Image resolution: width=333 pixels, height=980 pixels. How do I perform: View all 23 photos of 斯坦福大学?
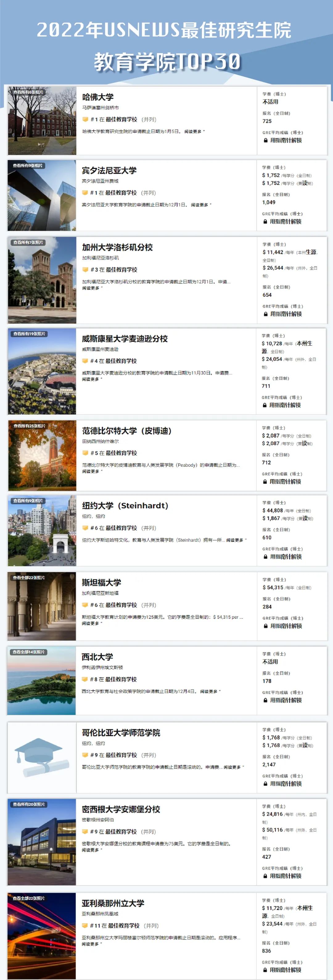(x=29, y=577)
